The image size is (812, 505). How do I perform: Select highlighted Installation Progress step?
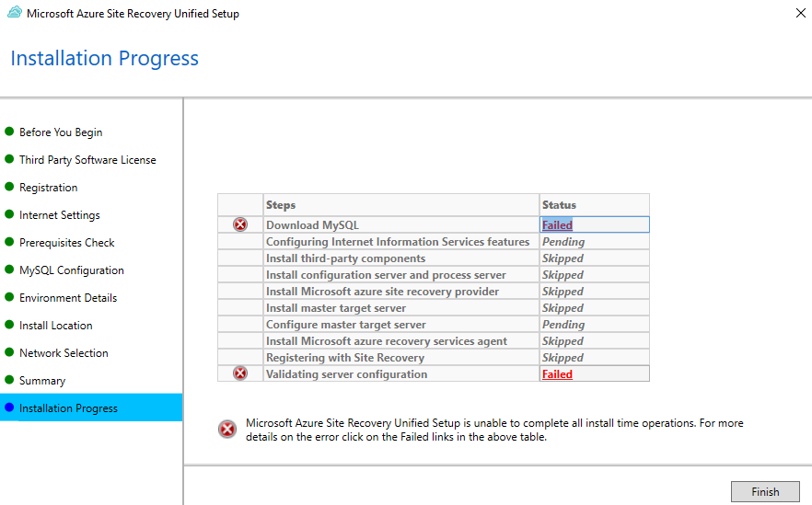click(x=91, y=407)
